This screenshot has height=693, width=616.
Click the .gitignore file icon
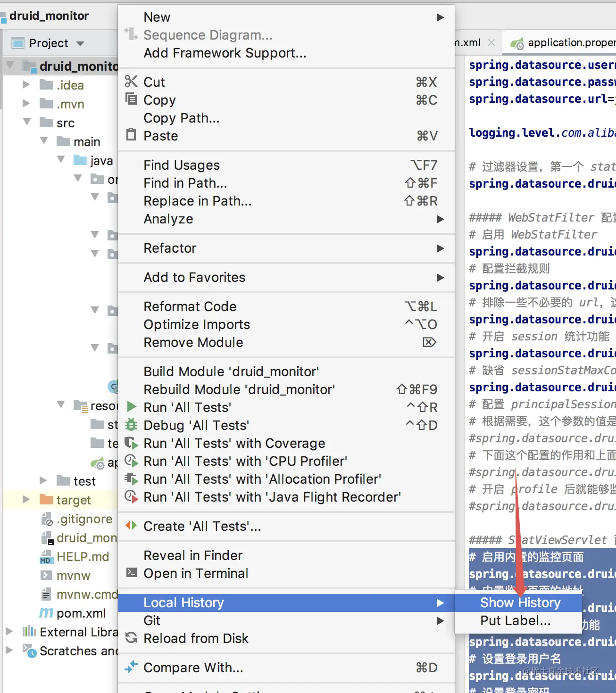(x=46, y=519)
